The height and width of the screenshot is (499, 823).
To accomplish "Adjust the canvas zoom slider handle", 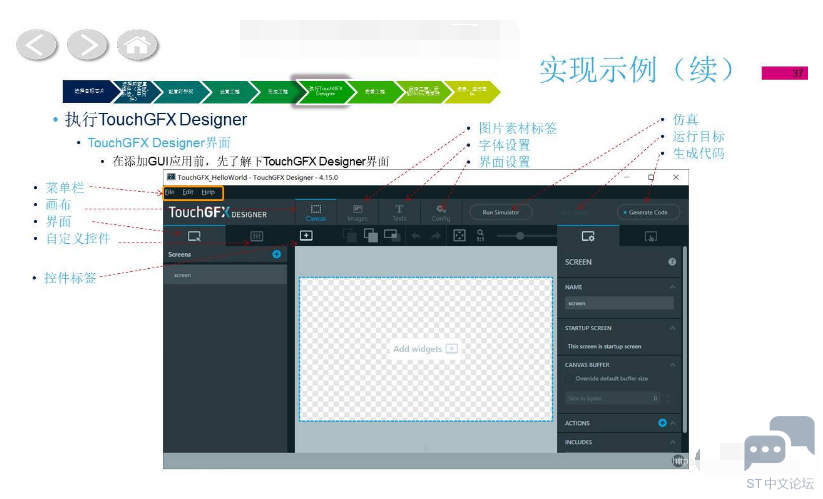I will point(520,236).
